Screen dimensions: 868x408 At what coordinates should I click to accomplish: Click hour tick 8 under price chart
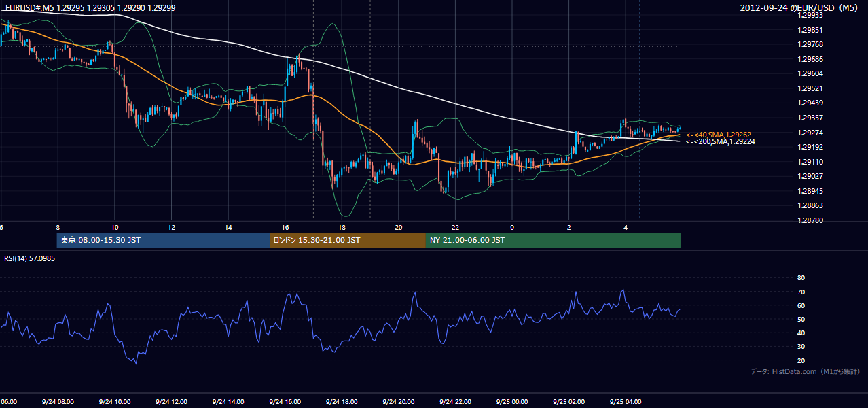(x=58, y=227)
